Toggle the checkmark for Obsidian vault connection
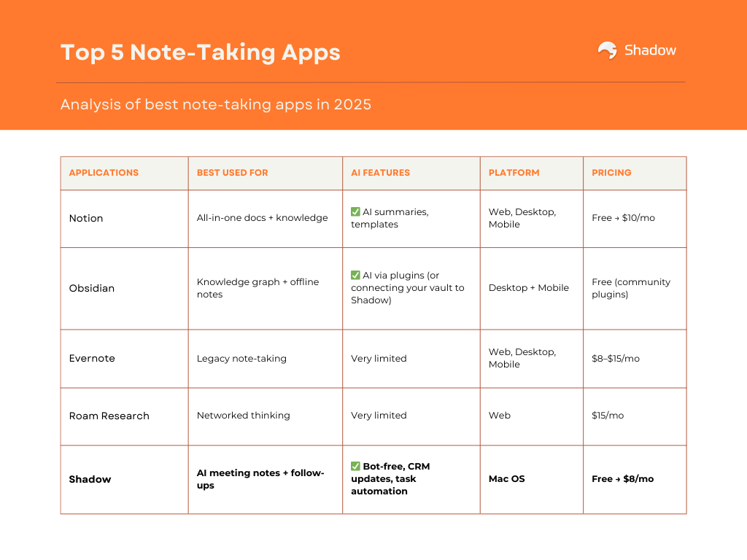747x560 pixels. pyautogui.click(x=355, y=276)
